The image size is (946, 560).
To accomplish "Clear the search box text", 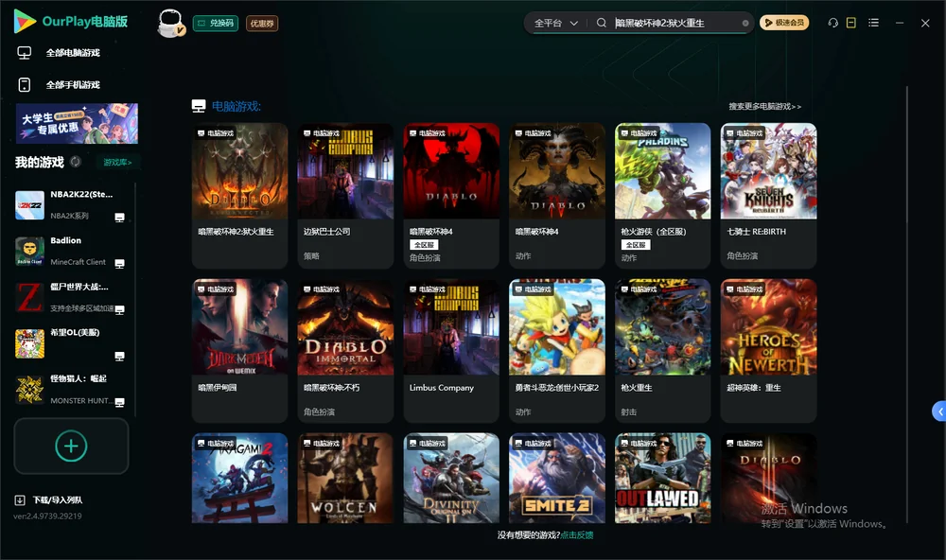I will tap(745, 23).
